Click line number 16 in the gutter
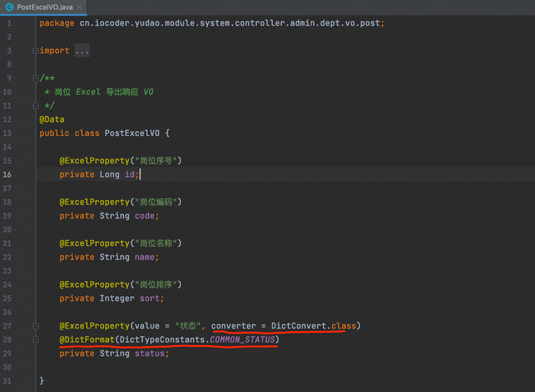The width and height of the screenshot is (535, 392). pyautogui.click(x=7, y=175)
